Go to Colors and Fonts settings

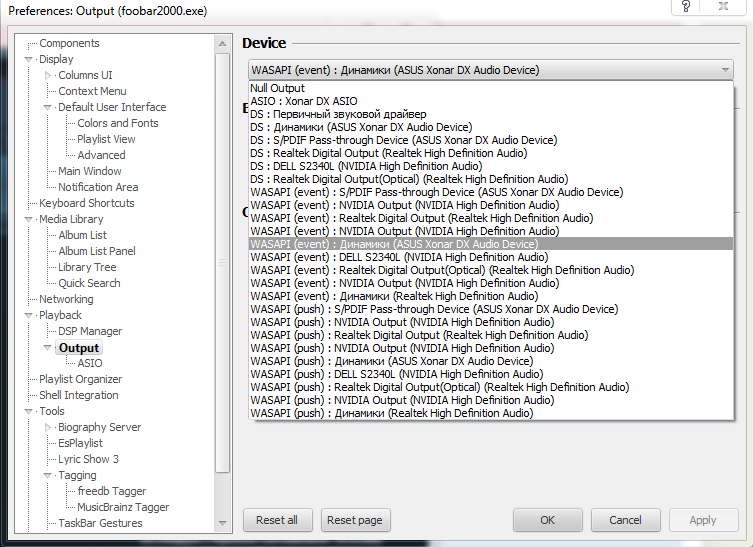118,123
